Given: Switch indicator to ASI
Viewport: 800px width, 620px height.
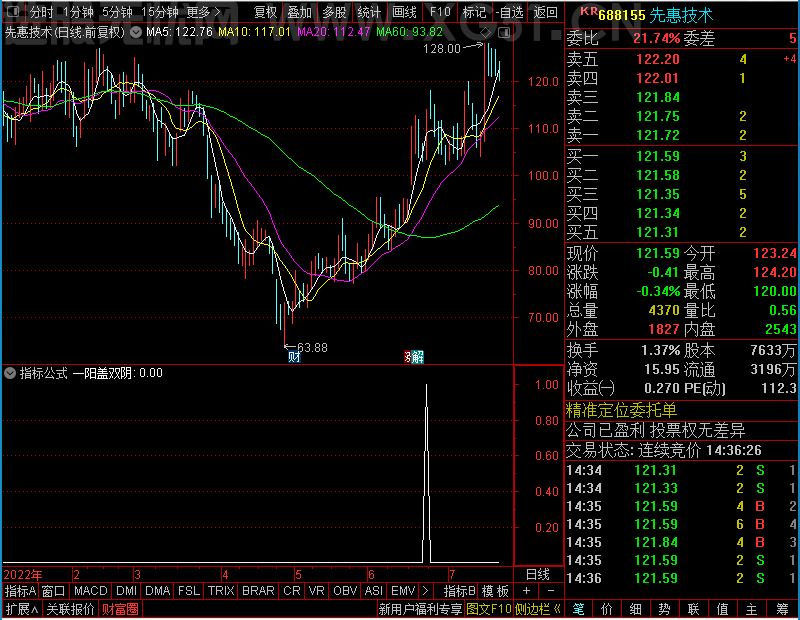Looking at the screenshot, I should 373,591.
